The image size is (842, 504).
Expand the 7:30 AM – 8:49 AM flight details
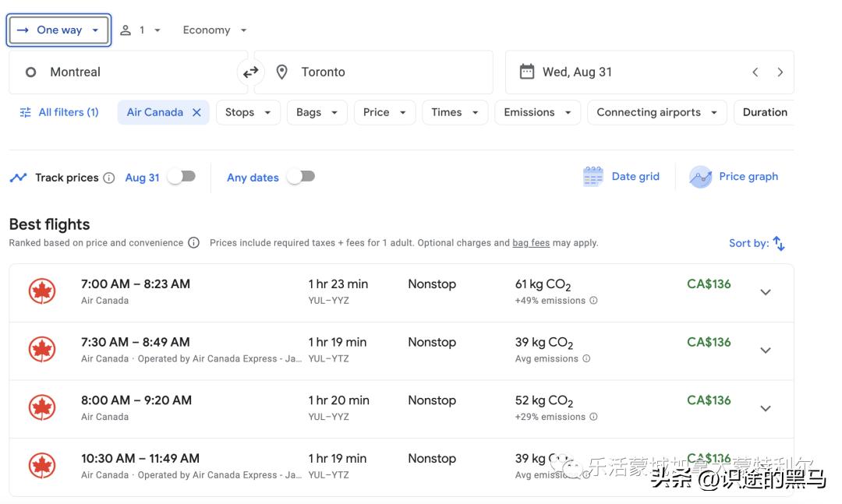tap(766, 350)
